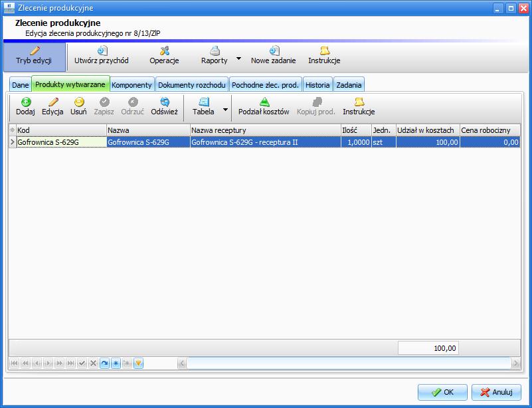
Task: Open the Dokumenty rozchodu tab
Action: pos(192,85)
